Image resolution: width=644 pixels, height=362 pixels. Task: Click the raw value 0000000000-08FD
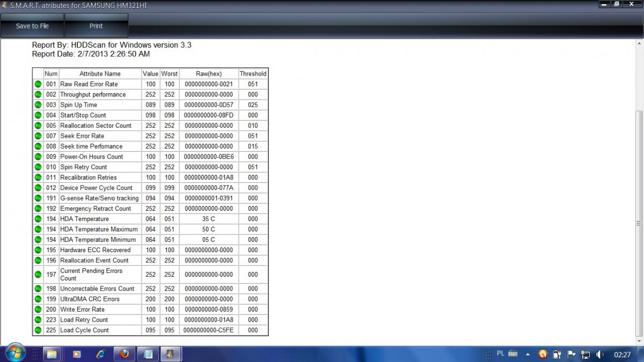point(209,115)
